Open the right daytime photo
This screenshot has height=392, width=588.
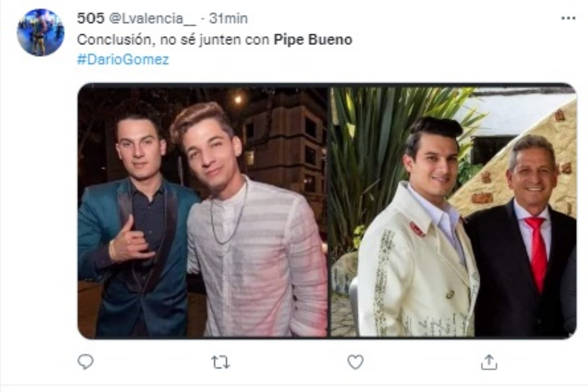pyautogui.click(x=453, y=211)
